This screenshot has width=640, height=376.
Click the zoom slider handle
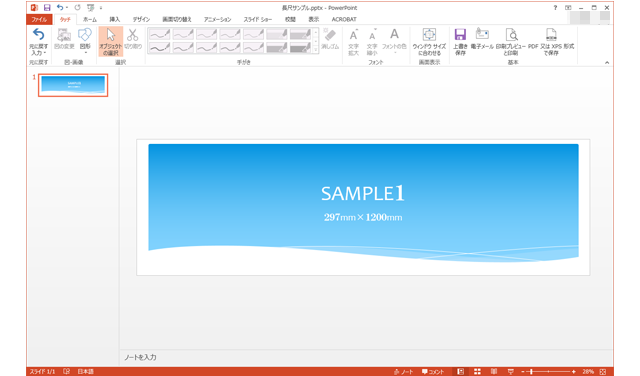(x=531, y=372)
